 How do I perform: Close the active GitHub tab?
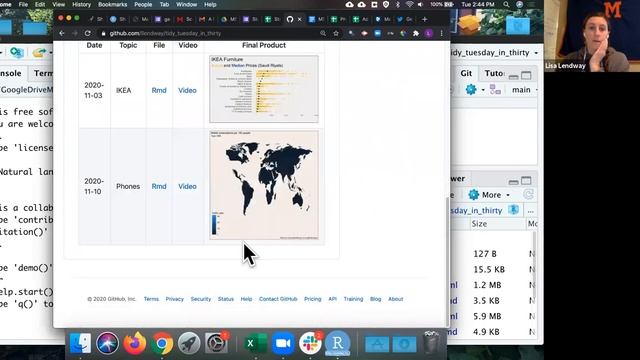click(300, 19)
